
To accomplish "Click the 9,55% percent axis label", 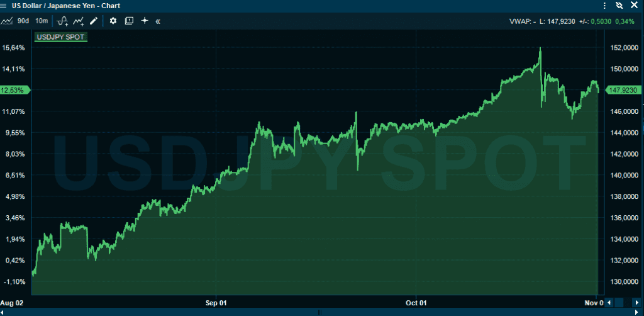I will (15, 133).
